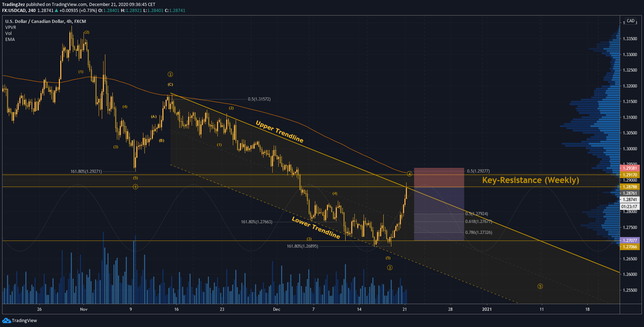Click the 161.80%(1.29271) Fibonacci label
This screenshot has height=327, width=644.
(86, 171)
